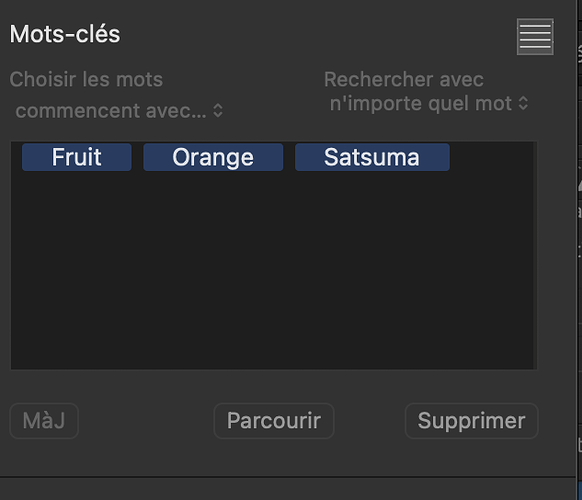The width and height of the screenshot is (582, 500).
Task: Open the "commencent avec..." dropdown
Action: [119, 111]
